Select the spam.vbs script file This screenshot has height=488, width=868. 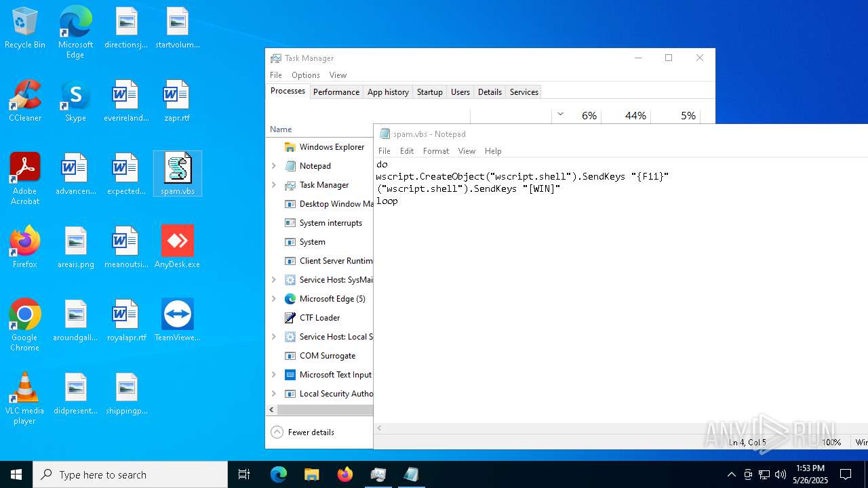[x=177, y=174]
